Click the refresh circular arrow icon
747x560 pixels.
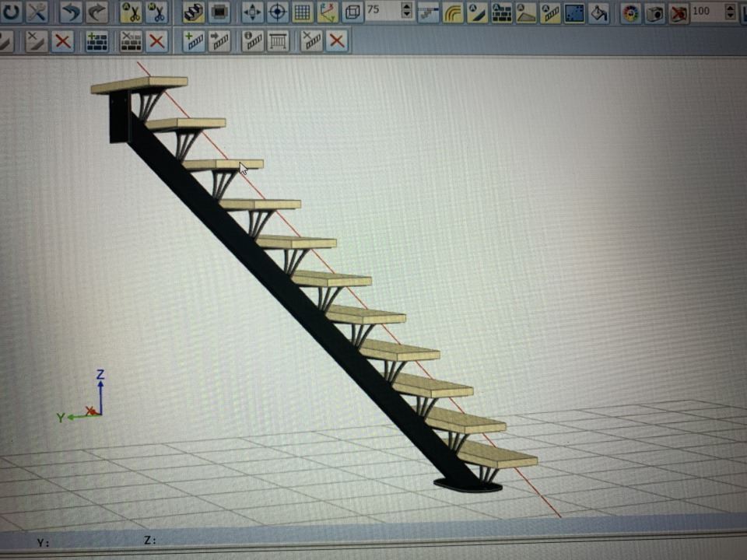coord(10,12)
